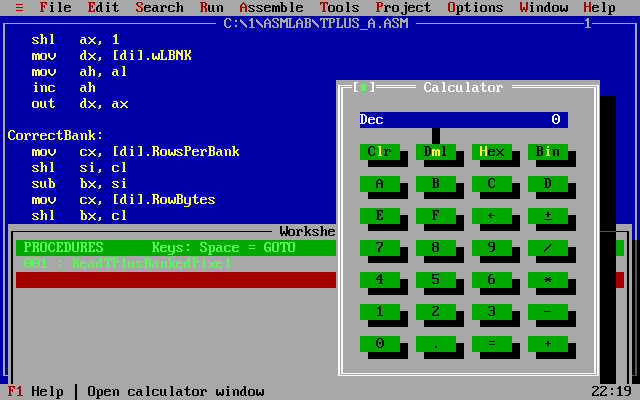Click the clock 22:19 in status bar
Viewport: 640px width, 400px height.
pyautogui.click(x=611, y=392)
